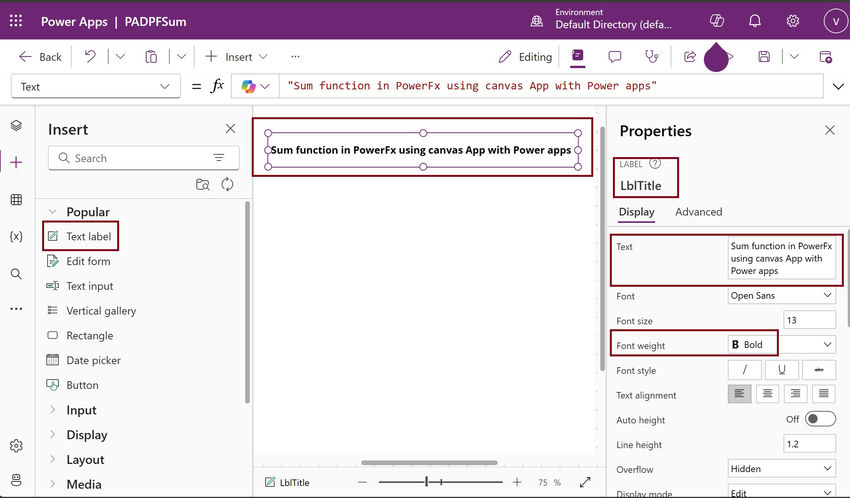The height and width of the screenshot is (498, 850).
Task: Collapse the Popular section
Action: pyautogui.click(x=53, y=212)
